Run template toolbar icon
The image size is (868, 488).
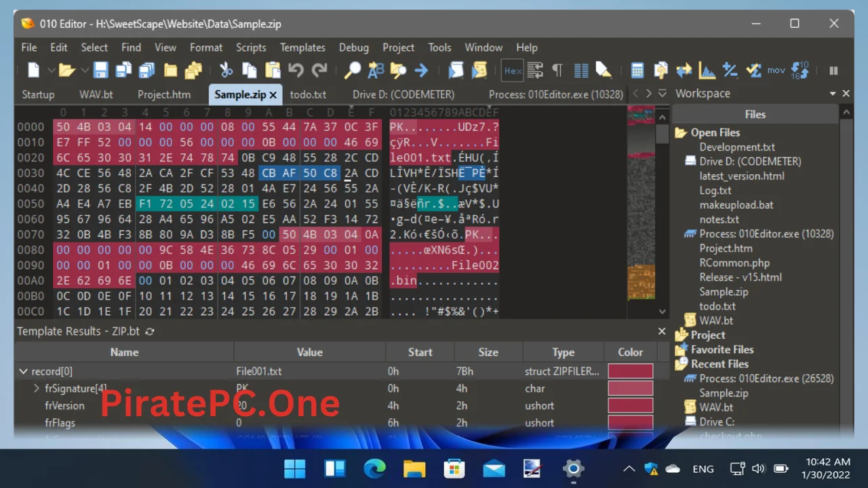(x=479, y=70)
